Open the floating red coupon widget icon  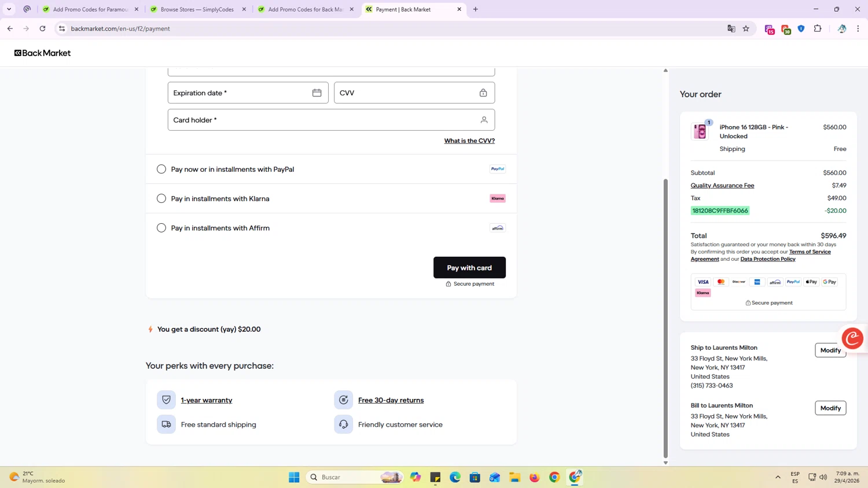tap(852, 338)
